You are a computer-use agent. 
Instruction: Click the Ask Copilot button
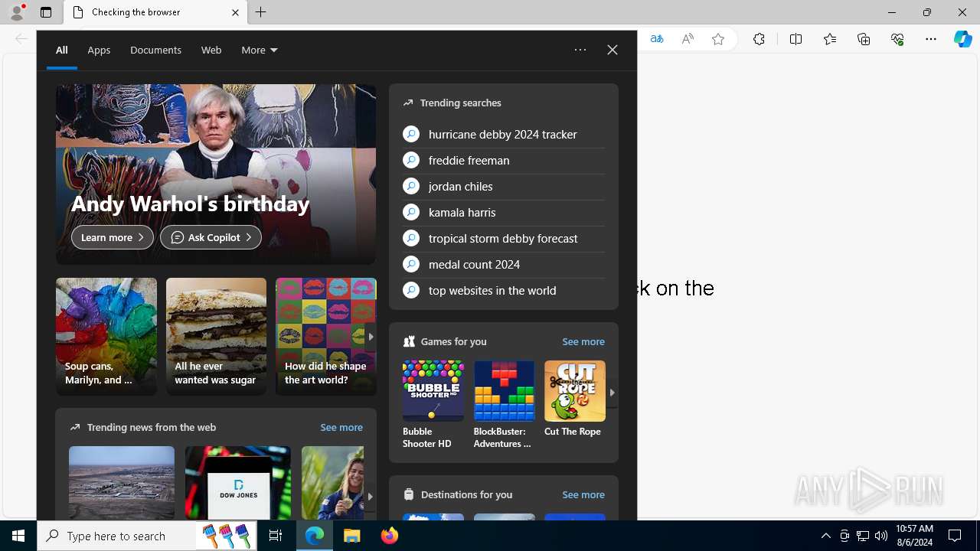click(x=211, y=237)
